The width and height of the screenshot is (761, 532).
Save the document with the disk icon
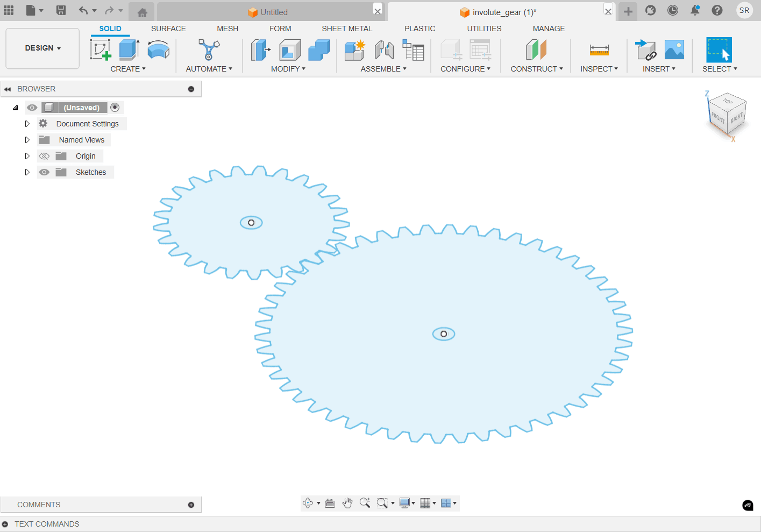61,10
